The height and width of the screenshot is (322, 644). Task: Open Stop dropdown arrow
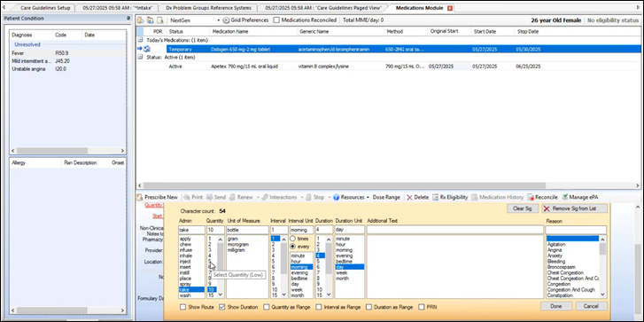(x=329, y=198)
